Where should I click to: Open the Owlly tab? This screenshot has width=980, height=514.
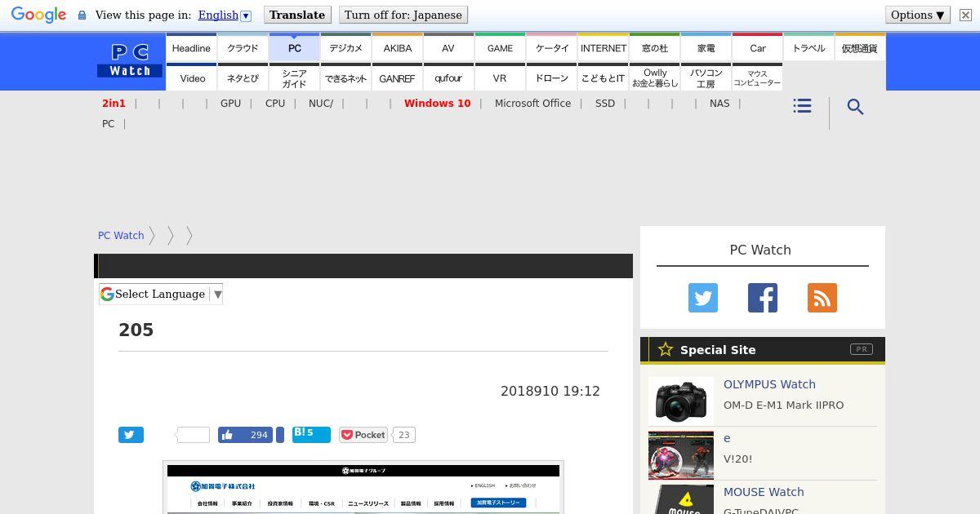pos(655,78)
